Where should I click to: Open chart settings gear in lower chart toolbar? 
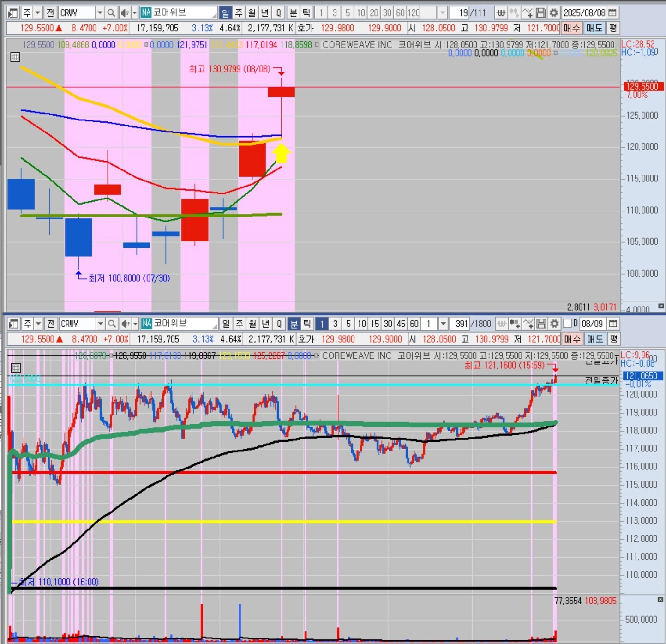click(554, 324)
